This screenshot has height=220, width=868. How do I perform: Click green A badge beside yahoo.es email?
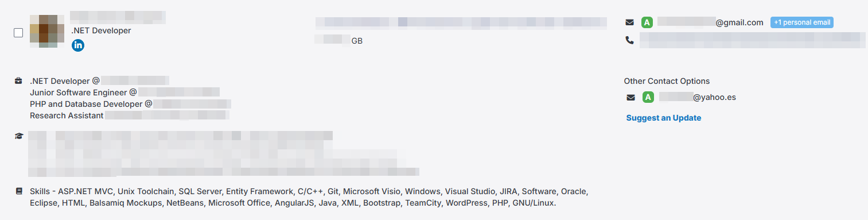[648, 98]
